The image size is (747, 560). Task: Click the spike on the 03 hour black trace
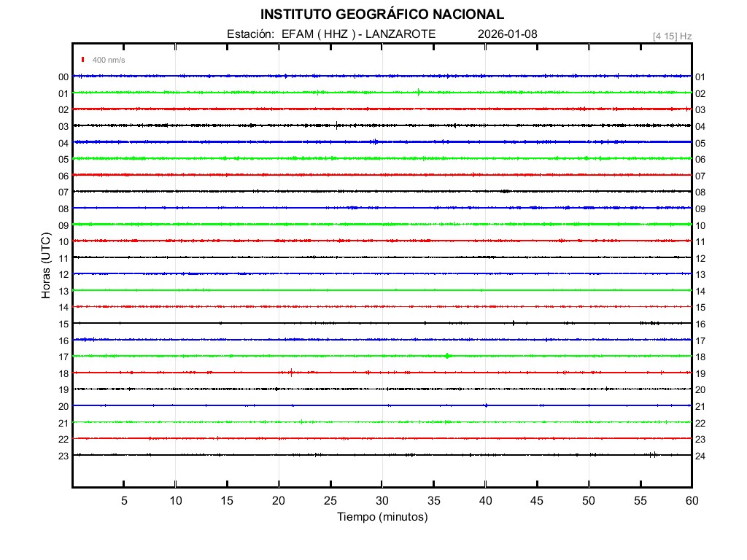[x=336, y=124]
